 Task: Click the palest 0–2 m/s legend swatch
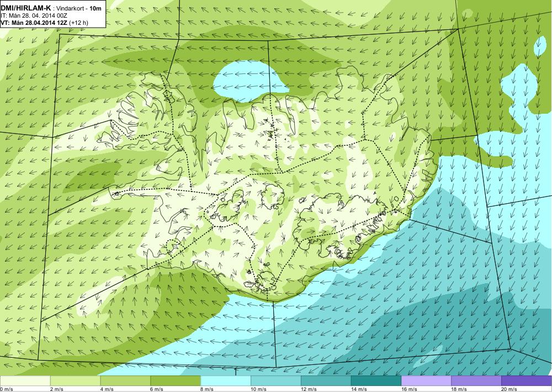click(25, 381)
